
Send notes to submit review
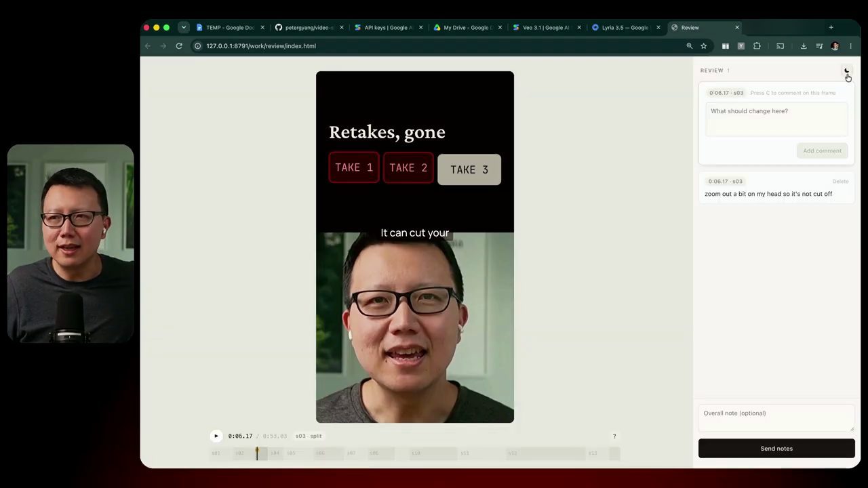[x=776, y=448]
